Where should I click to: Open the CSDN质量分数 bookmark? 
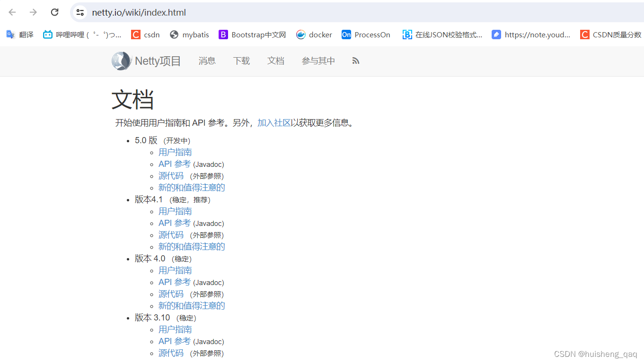tap(610, 35)
